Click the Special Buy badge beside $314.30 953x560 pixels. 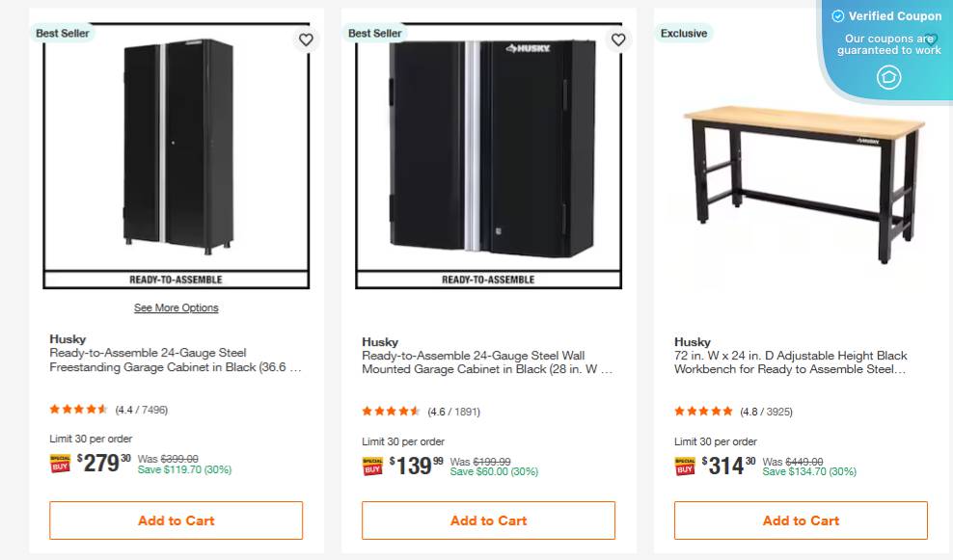click(685, 467)
